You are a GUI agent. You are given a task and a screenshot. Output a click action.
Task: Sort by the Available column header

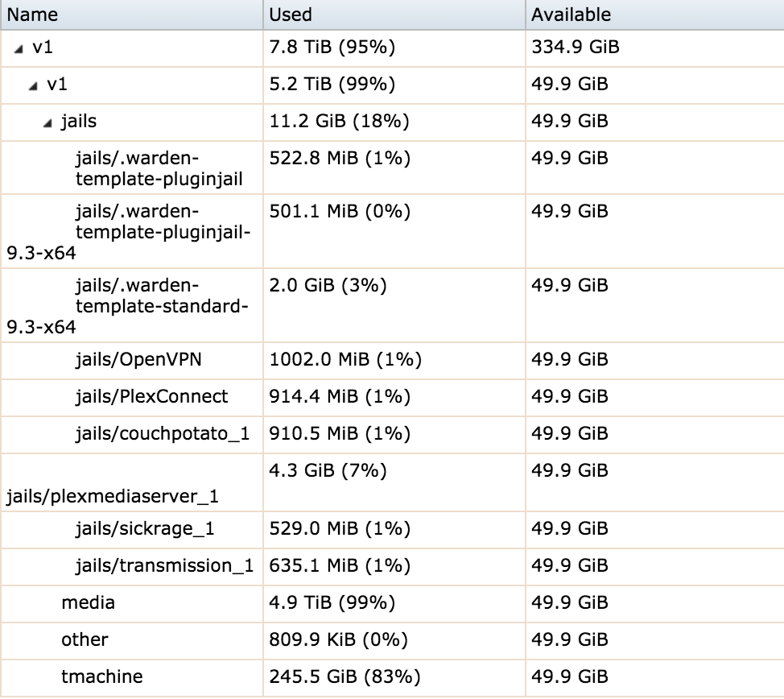pos(655,14)
